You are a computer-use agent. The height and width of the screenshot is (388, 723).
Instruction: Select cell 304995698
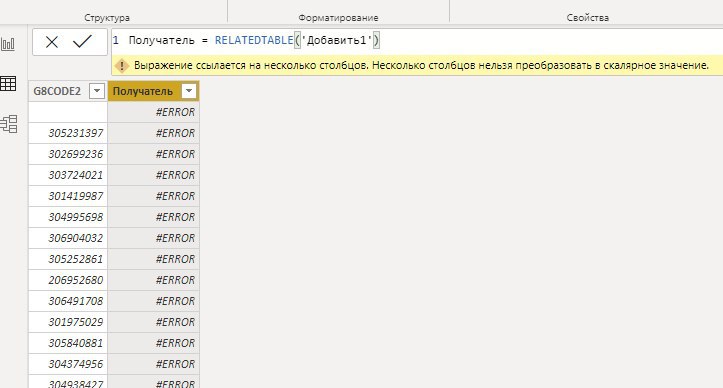tap(68, 217)
